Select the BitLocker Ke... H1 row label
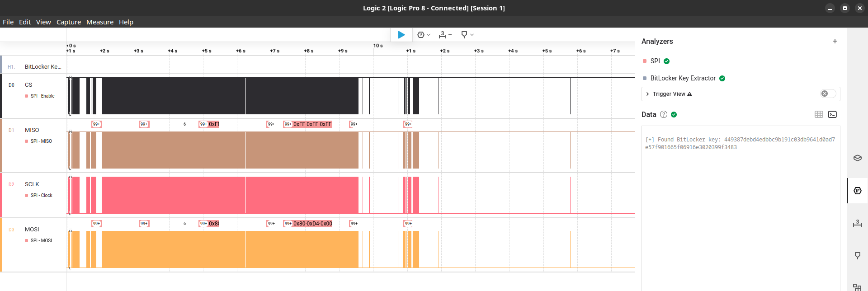This screenshot has width=868, height=291. click(x=43, y=67)
